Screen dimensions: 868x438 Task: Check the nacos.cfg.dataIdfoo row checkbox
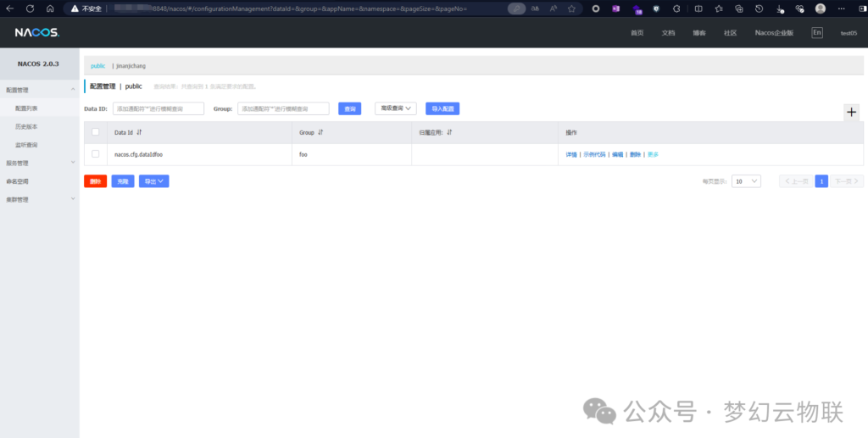pyautogui.click(x=95, y=153)
